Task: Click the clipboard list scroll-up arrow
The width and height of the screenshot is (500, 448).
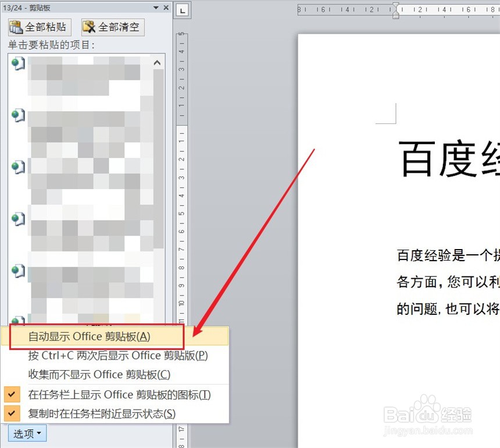Action: tap(157, 63)
